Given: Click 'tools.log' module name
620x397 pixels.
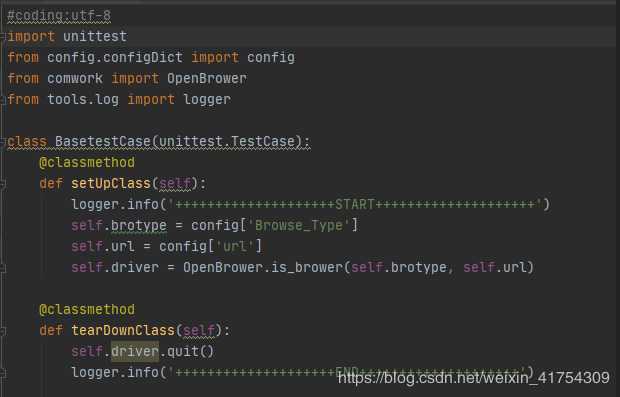Looking at the screenshot, I should (83, 100).
